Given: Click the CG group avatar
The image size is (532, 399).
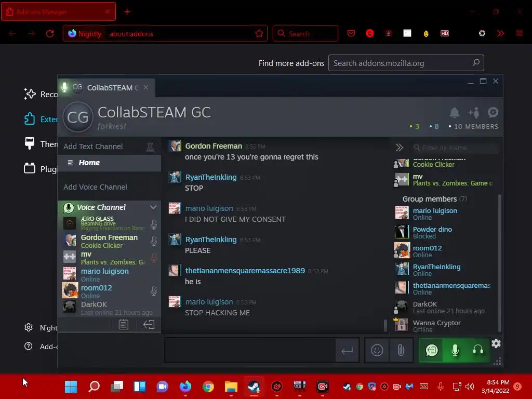Looking at the screenshot, I should point(78,117).
